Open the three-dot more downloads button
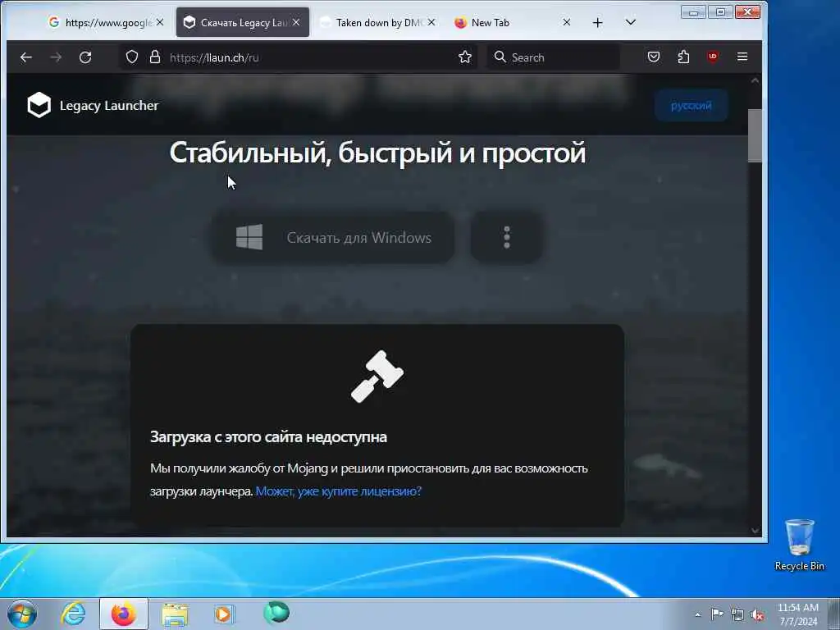The width and height of the screenshot is (840, 630). [x=507, y=237]
